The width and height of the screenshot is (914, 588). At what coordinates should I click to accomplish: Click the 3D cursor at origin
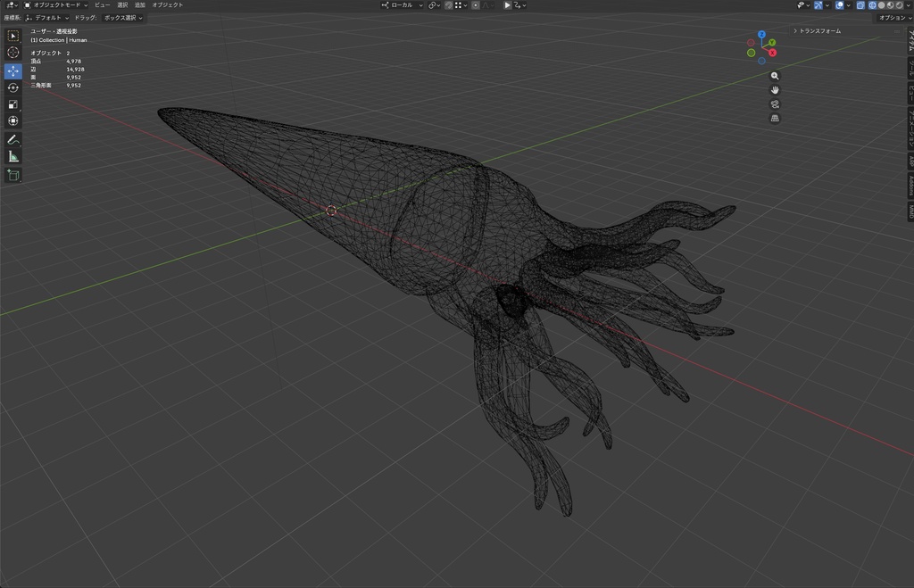[x=331, y=211]
